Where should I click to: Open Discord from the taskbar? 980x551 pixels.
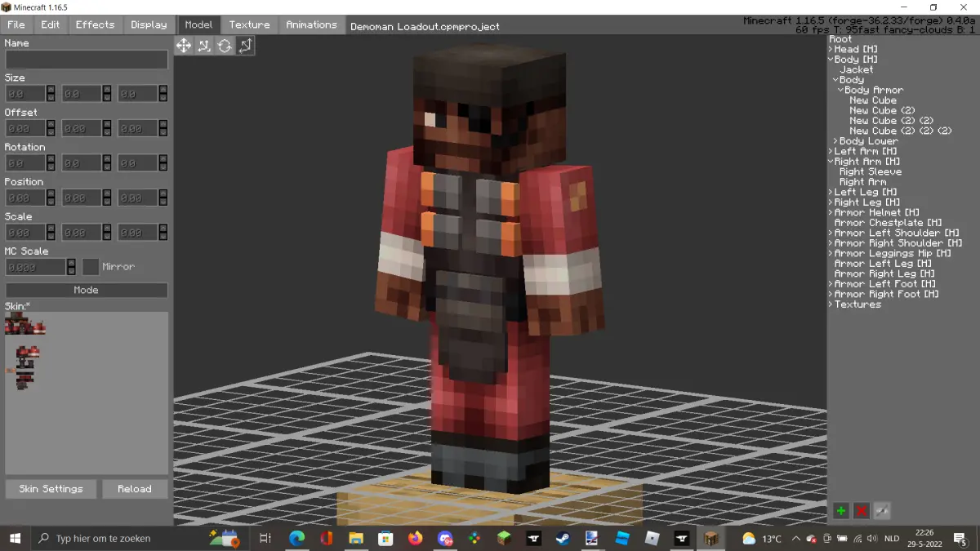445,538
